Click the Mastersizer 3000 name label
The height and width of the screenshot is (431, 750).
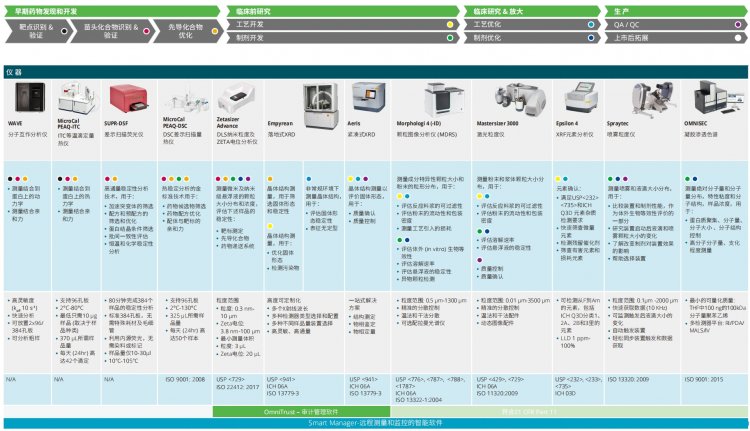(497, 123)
